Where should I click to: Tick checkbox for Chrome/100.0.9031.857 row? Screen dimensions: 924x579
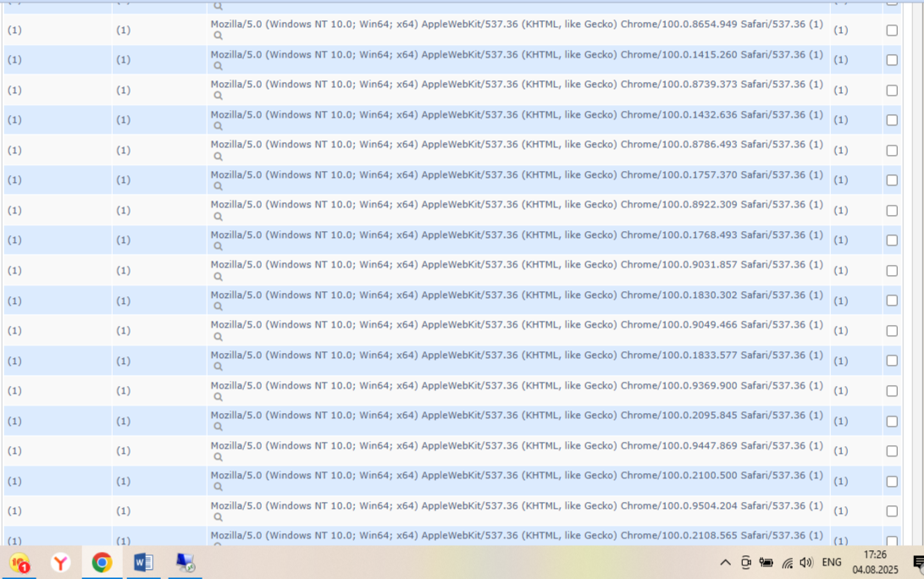pos(892,270)
